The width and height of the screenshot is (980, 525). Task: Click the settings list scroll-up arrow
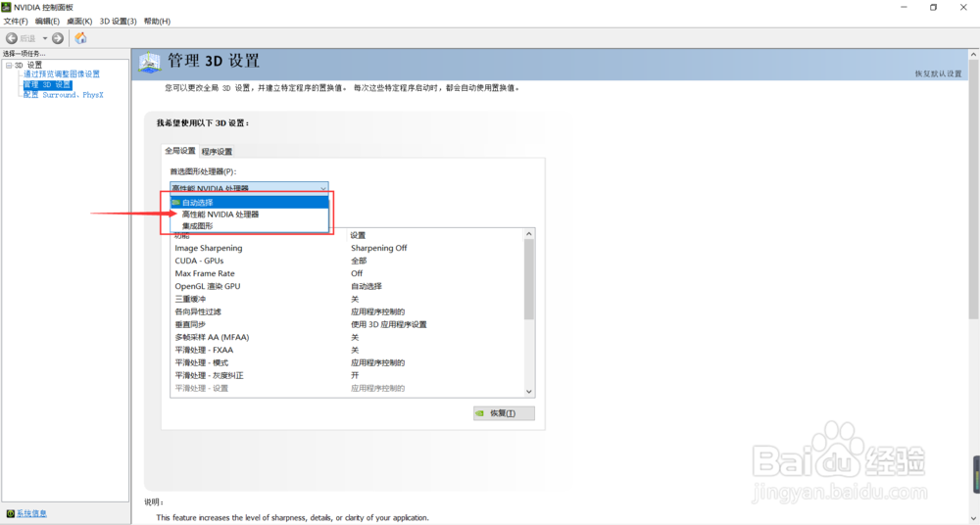[x=529, y=234]
